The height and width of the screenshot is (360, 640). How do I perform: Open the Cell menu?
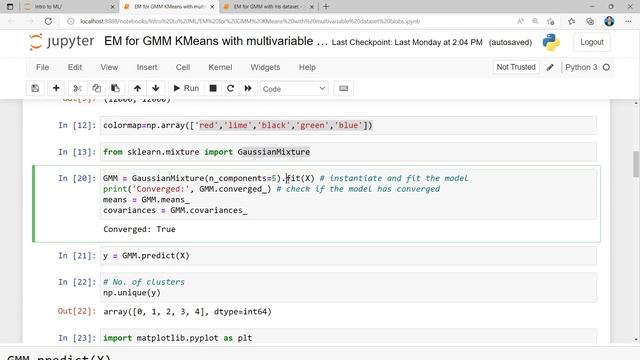tap(183, 67)
